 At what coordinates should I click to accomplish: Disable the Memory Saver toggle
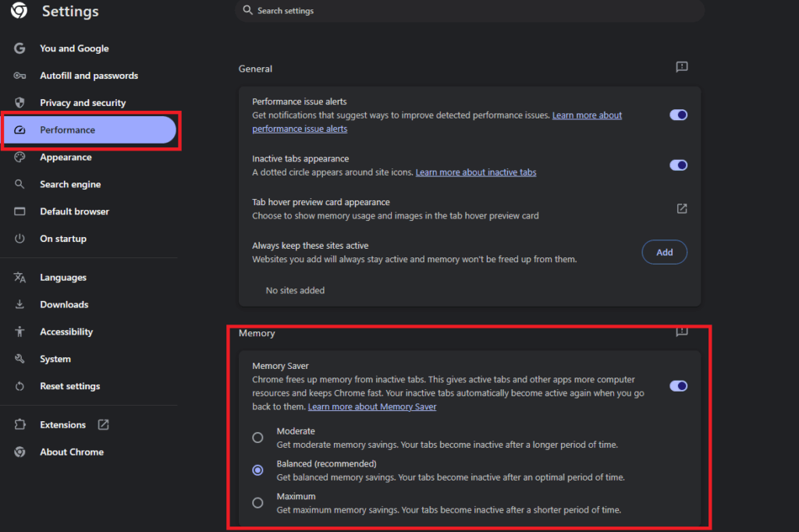(x=678, y=385)
